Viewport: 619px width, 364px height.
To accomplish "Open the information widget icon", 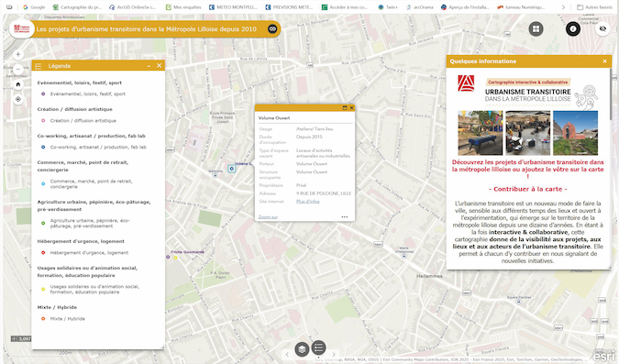I will pyautogui.click(x=573, y=28).
